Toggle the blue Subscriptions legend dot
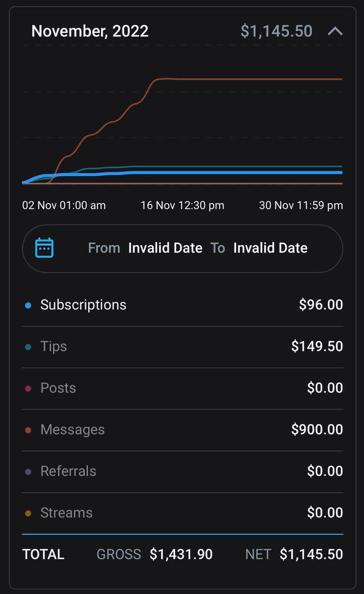 point(28,305)
